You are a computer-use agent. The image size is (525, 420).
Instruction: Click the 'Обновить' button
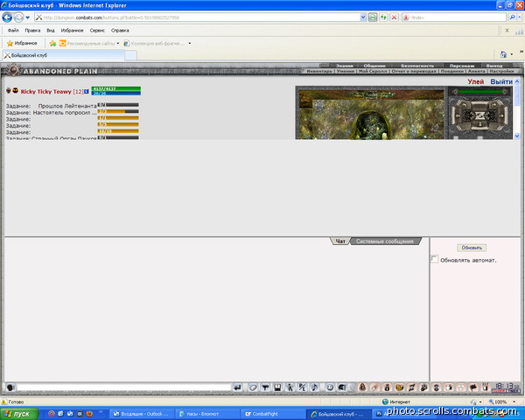tap(472, 248)
